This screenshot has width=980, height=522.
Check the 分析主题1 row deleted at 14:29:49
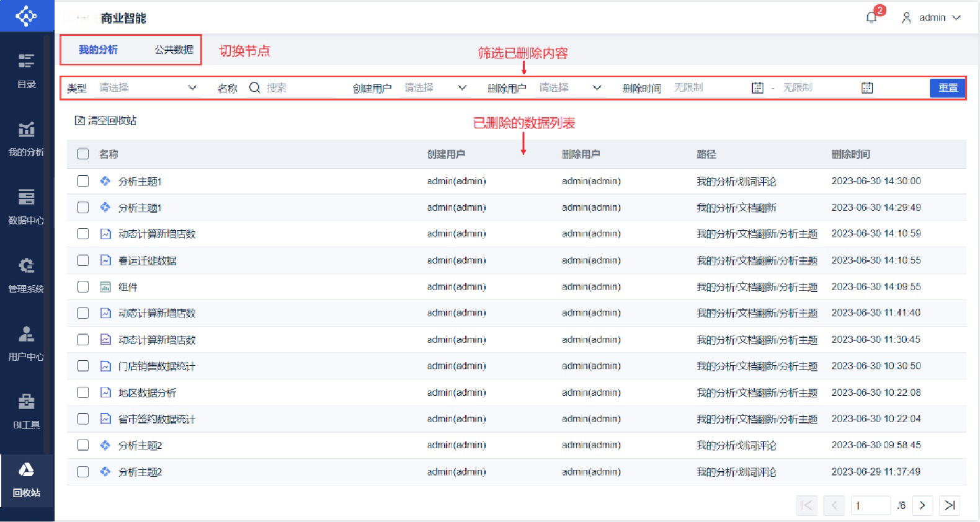tap(83, 208)
